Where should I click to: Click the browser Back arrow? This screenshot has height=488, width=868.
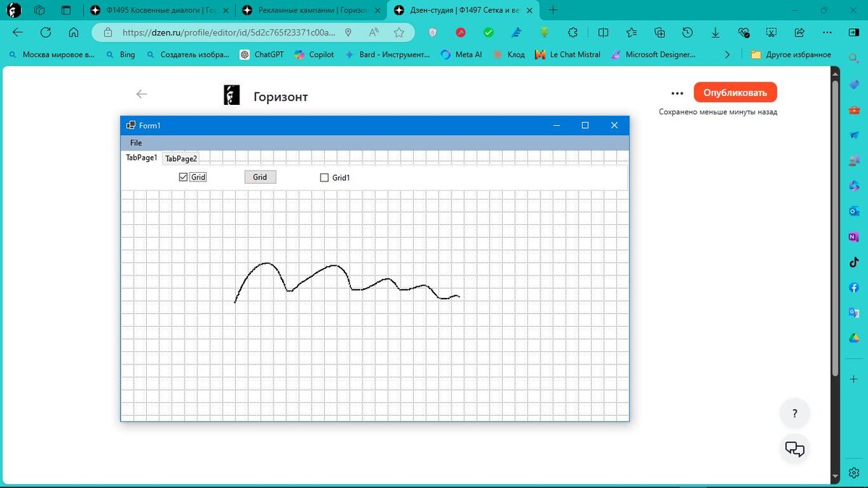(18, 33)
